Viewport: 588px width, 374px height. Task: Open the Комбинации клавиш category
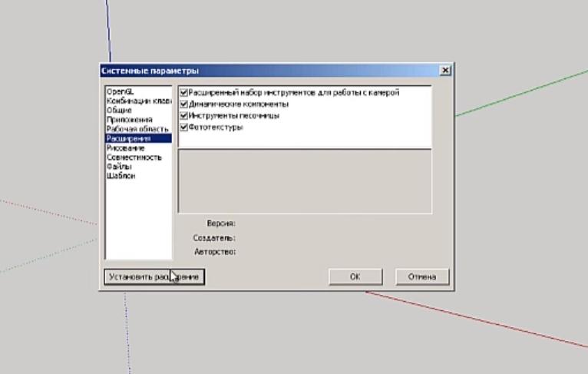[138, 101]
